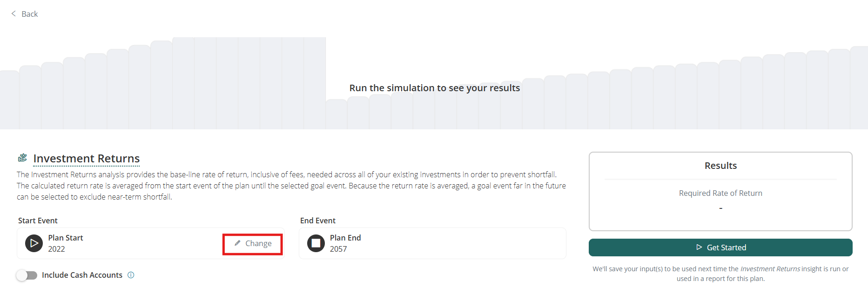Click the Required Rate of Return value

tap(720, 208)
